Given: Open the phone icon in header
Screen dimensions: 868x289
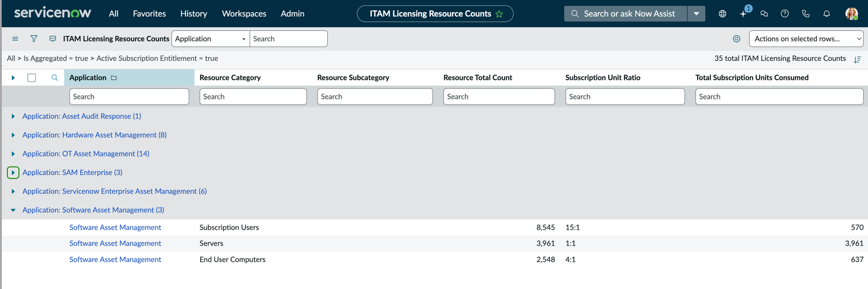Looking at the screenshot, I should click(806, 14).
